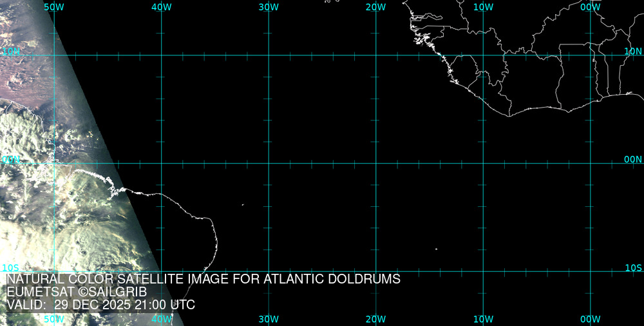Click the equator and 30W grid intersection
The height and width of the screenshot is (326, 644).
[x=269, y=163]
